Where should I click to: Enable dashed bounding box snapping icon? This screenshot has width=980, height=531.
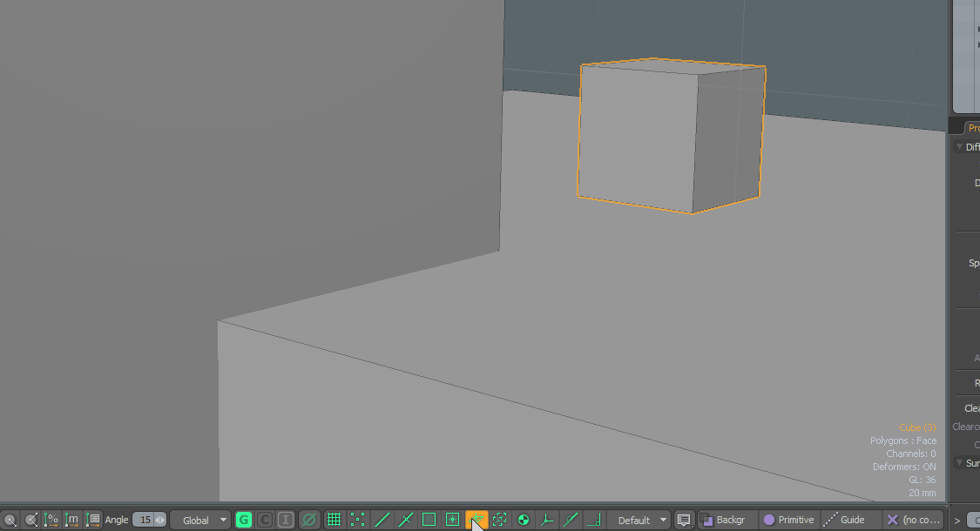pyautogui.click(x=499, y=520)
